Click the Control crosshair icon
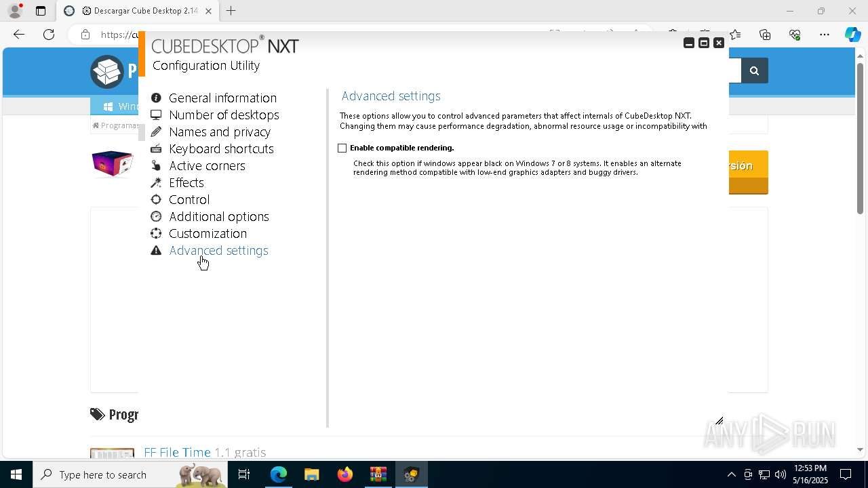Image resolution: width=868 pixels, height=488 pixels. (x=156, y=199)
